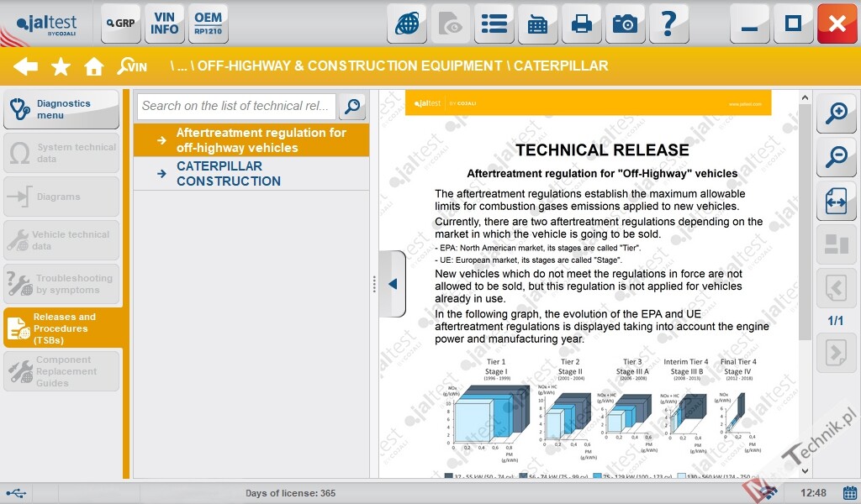Open the Diagnostics menu
This screenshot has height=504, width=861.
pyautogui.click(x=61, y=109)
